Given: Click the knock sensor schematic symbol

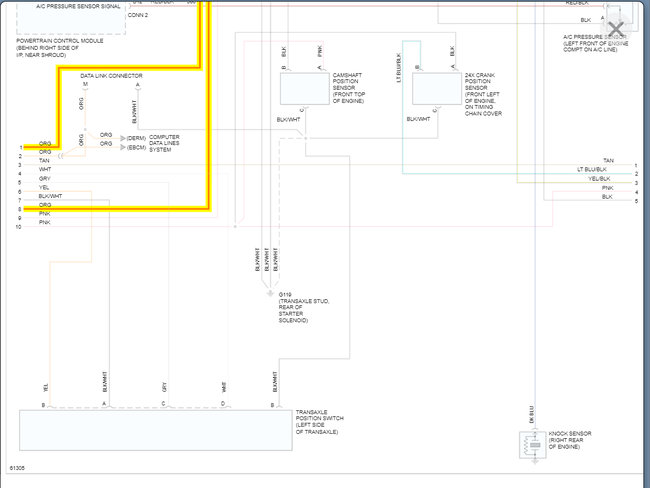Looking at the screenshot, I should [x=533, y=445].
